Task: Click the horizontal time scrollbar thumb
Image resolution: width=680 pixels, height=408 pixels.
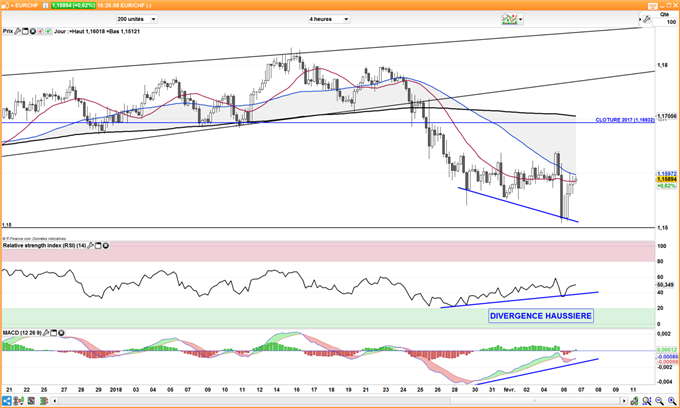Action: (534, 401)
